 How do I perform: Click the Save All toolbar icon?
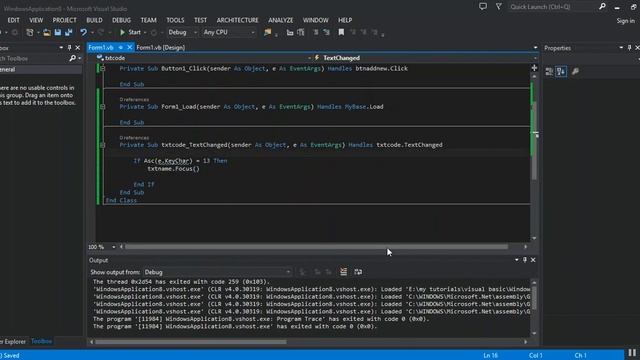(69, 32)
